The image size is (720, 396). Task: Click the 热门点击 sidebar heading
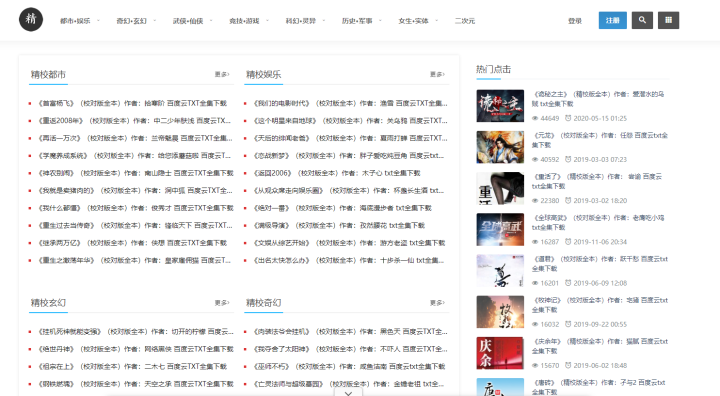click(x=494, y=69)
